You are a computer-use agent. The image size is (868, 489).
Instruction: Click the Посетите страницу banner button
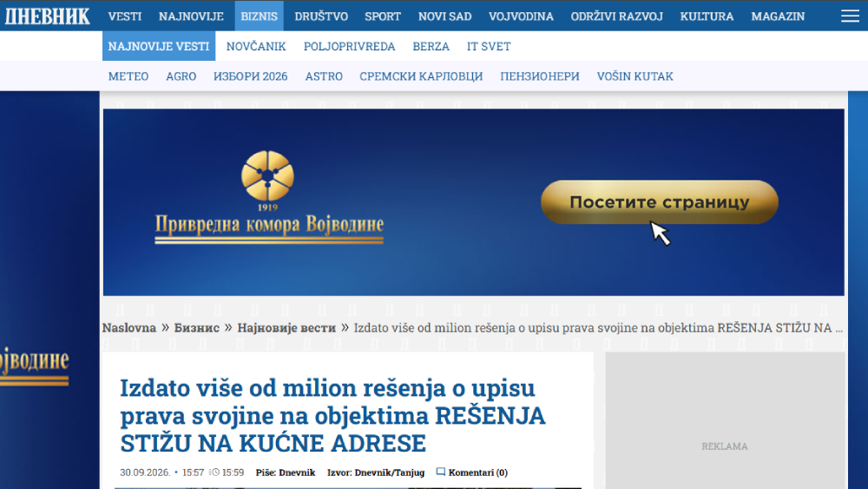coord(660,202)
